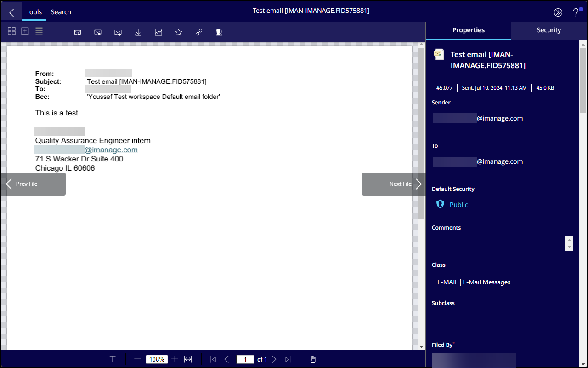Click the zoom out minus icon

point(138,359)
